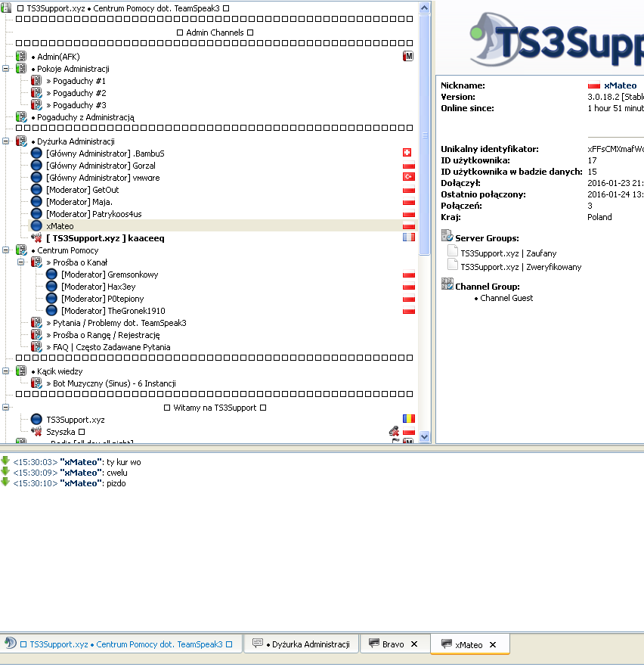Viewport: 644px width, 667px height.
Task: Click the Pogaduchy z Administracją channel icon
Action: tap(21, 117)
